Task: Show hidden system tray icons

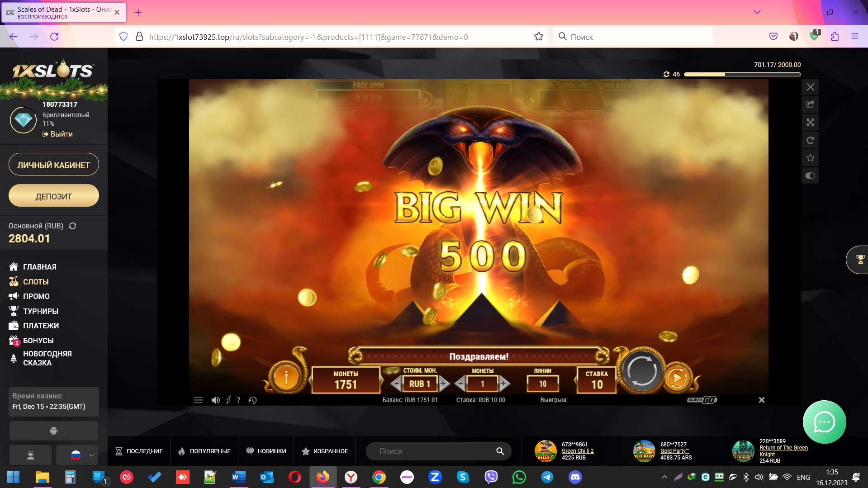Action: [x=664, y=477]
